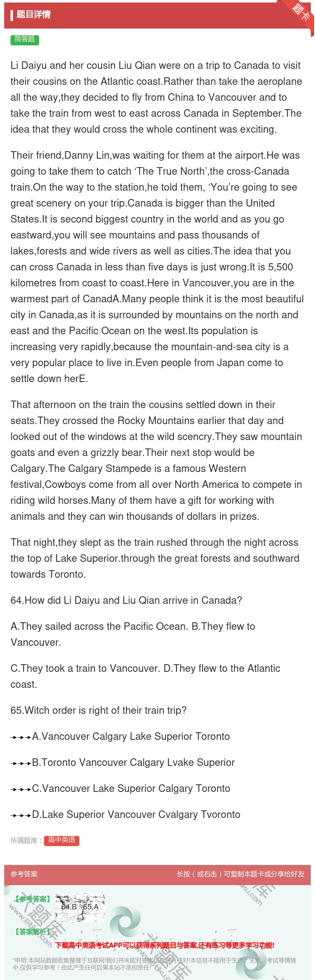
Task: Click the red download APP promotion link
Action: tap(165, 945)
